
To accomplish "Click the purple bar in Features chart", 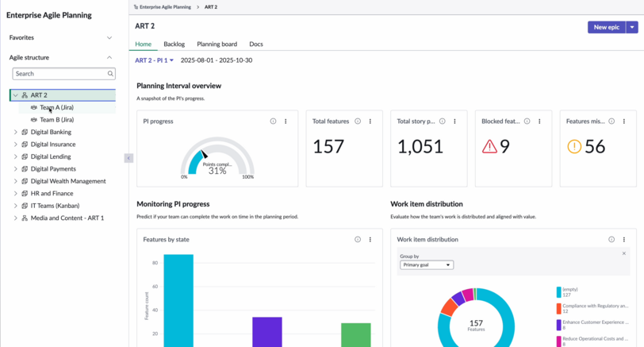I will point(267,332).
